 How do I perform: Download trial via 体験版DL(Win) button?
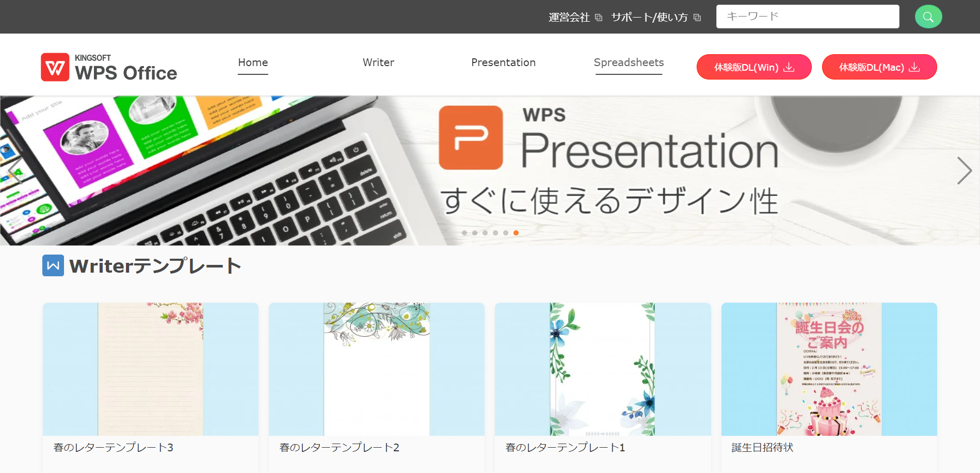754,67
